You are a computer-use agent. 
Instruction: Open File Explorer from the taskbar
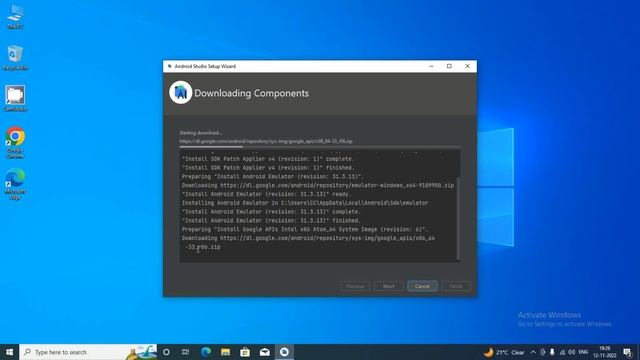point(225,352)
